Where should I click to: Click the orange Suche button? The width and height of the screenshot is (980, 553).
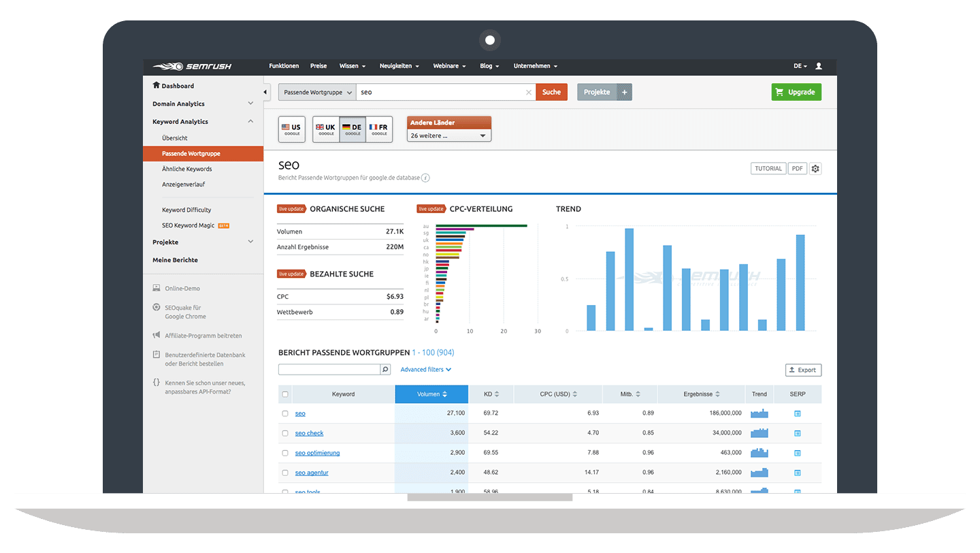coord(551,92)
